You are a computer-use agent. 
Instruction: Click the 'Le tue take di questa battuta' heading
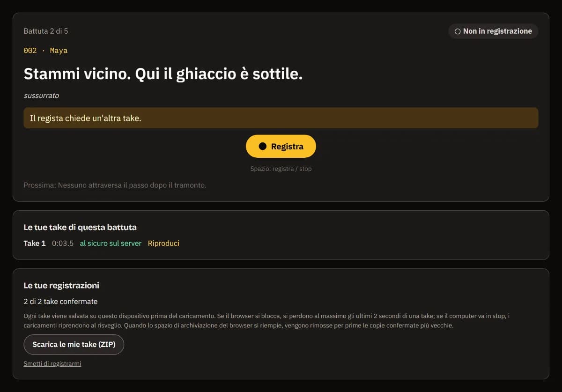[80, 228]
